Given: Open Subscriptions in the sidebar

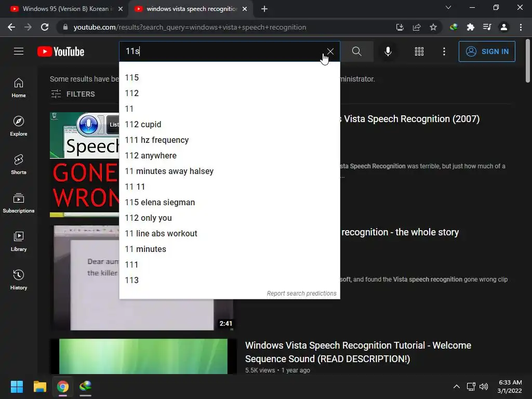Looking at the screenshot, I should tap(19, 203).
